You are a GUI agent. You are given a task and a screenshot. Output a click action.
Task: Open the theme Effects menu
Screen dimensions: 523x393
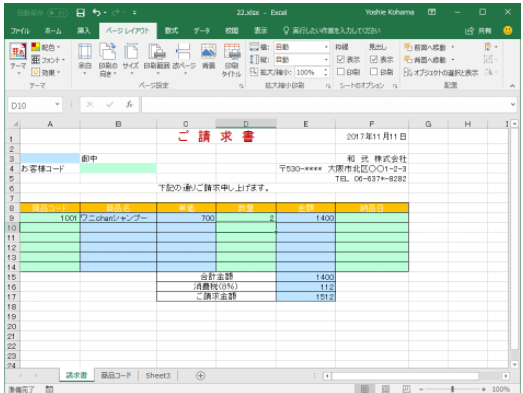(x=46, y=72)
